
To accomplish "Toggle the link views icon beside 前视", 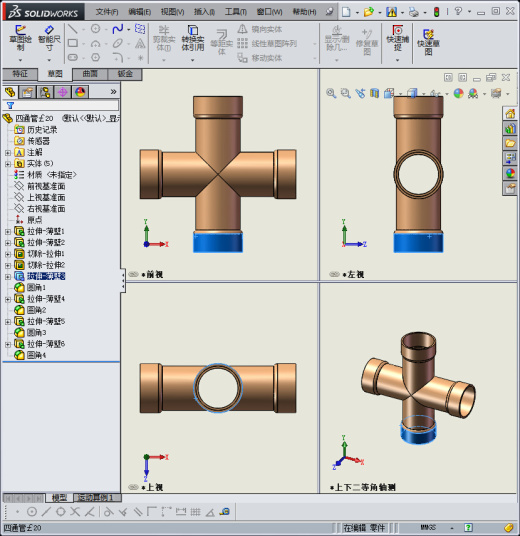I will pos(133,274).
